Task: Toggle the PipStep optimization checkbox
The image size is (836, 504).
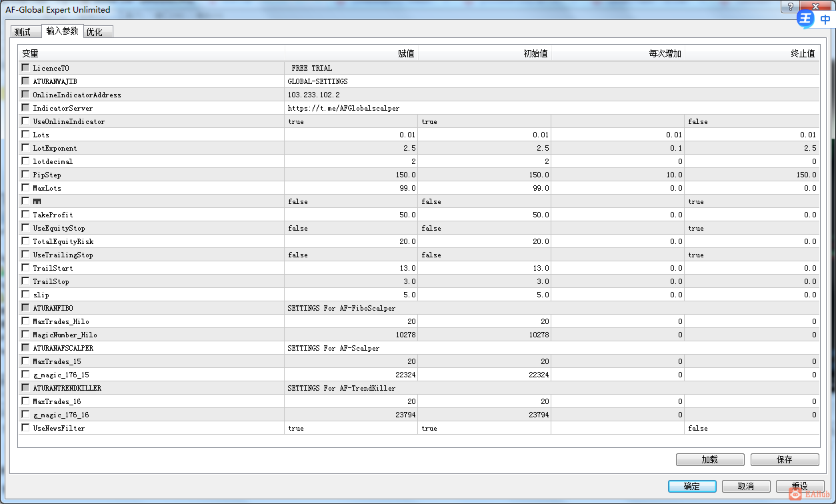Action: pos(25,175)
